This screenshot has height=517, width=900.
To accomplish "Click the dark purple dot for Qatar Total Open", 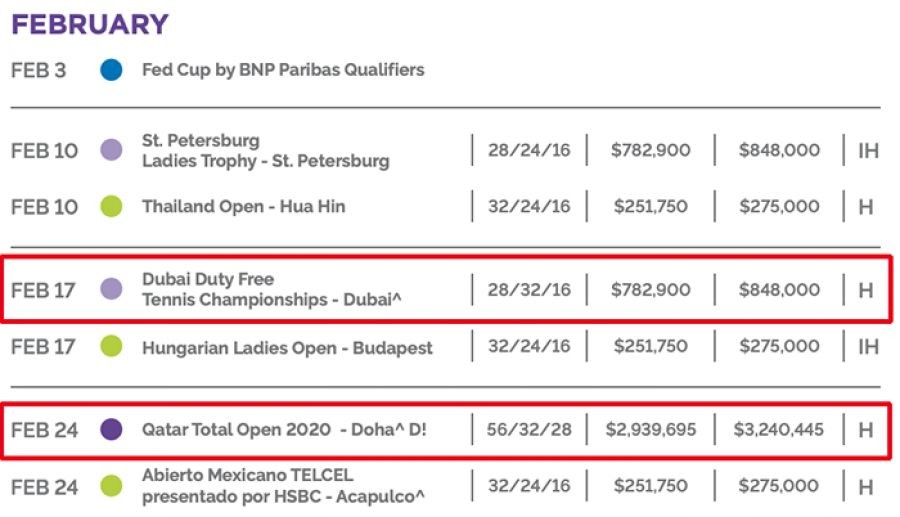I will [111, 430].
